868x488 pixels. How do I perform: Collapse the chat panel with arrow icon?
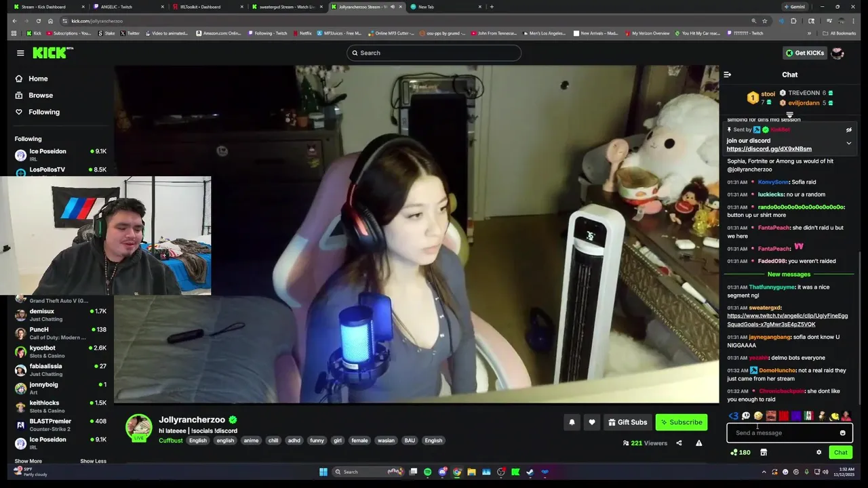[727, 75]
